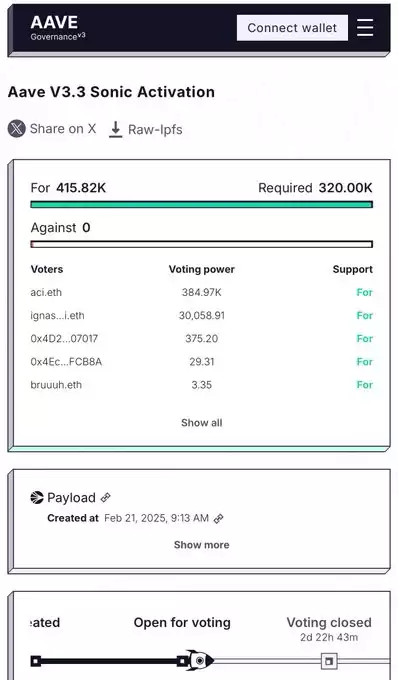Click the AAVE Governance logo
The image size is (398, 680).
[x=58, y=28]
